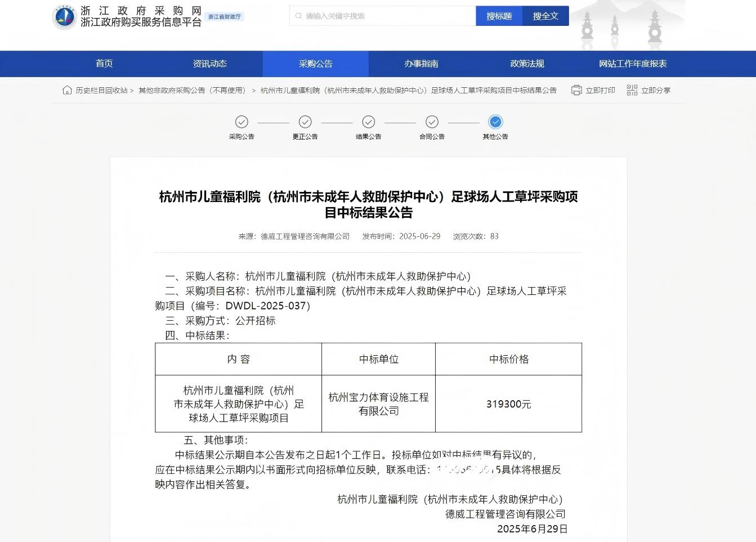Screen dimensions: 756x542
Task: Open 网站工作年度报表 navigation item
Action: [633, 64]
